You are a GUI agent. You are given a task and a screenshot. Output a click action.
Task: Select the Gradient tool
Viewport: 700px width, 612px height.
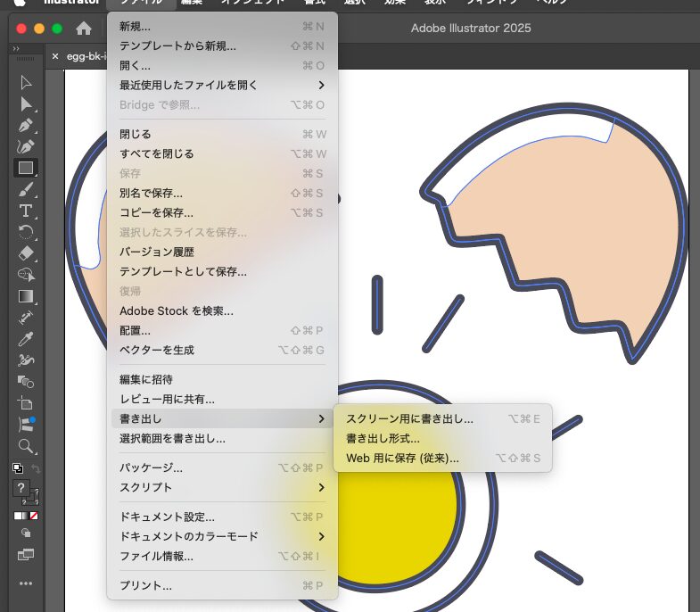[x=26, y=296]
